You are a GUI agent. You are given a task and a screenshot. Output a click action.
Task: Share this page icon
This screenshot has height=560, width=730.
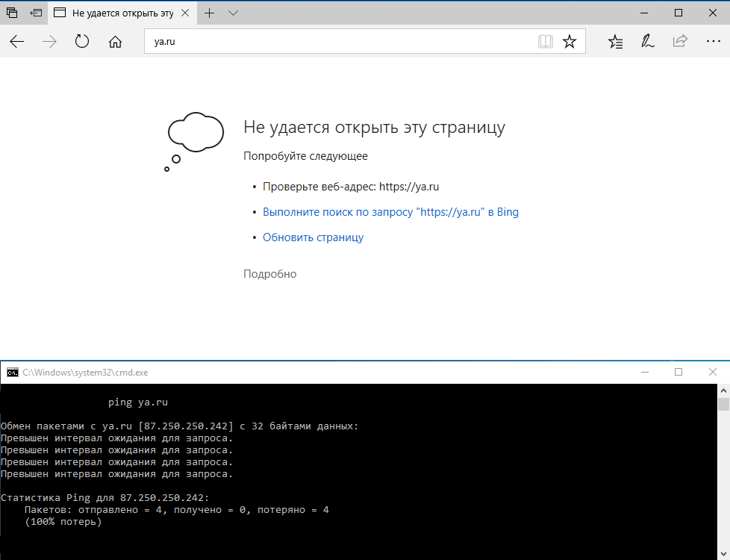click(680, 41)
